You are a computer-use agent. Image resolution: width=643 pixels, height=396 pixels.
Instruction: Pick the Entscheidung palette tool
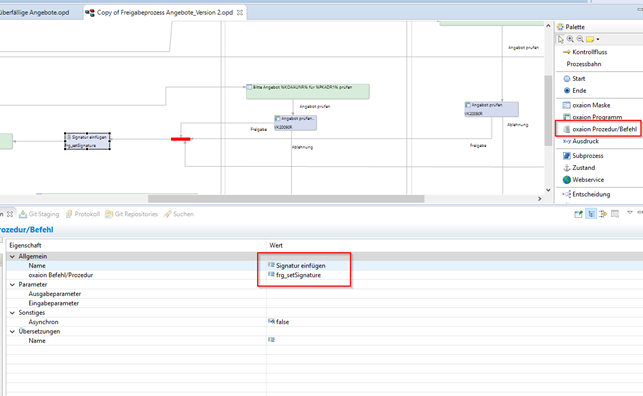pos(586,194)
